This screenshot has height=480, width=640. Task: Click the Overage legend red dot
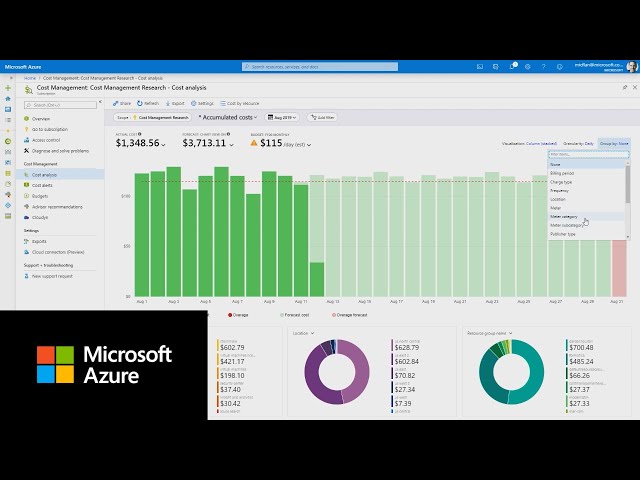230,315
